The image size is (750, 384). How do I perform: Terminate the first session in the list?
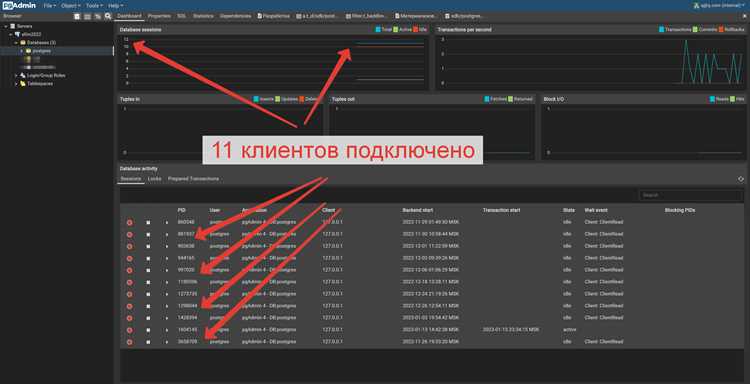[129, 222]
